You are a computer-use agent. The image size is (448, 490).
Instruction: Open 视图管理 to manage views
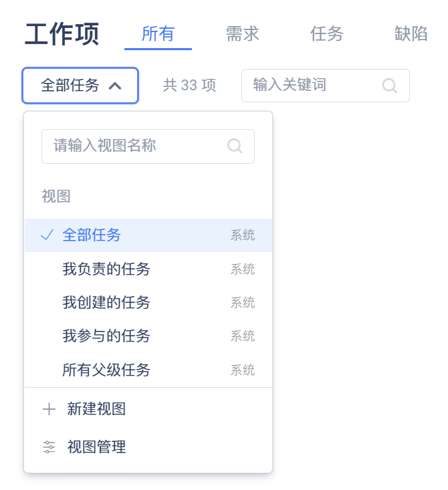[96, 447]
